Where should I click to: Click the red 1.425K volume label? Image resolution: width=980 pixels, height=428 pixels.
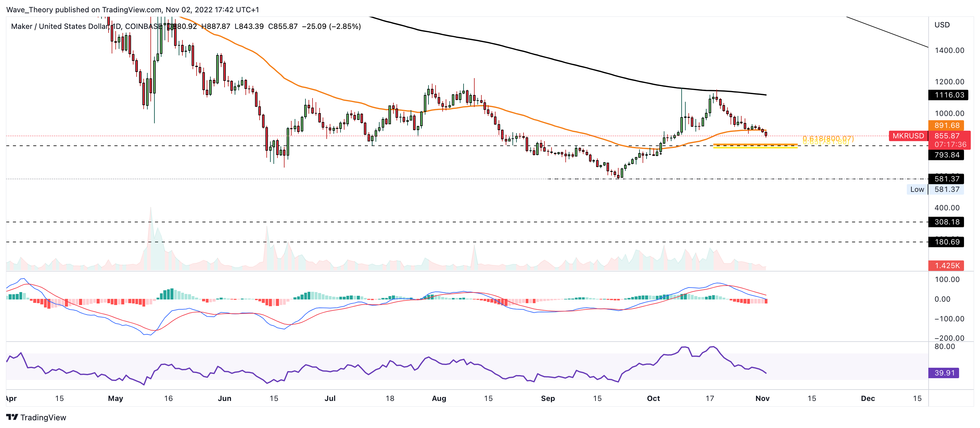coord(946,266)
